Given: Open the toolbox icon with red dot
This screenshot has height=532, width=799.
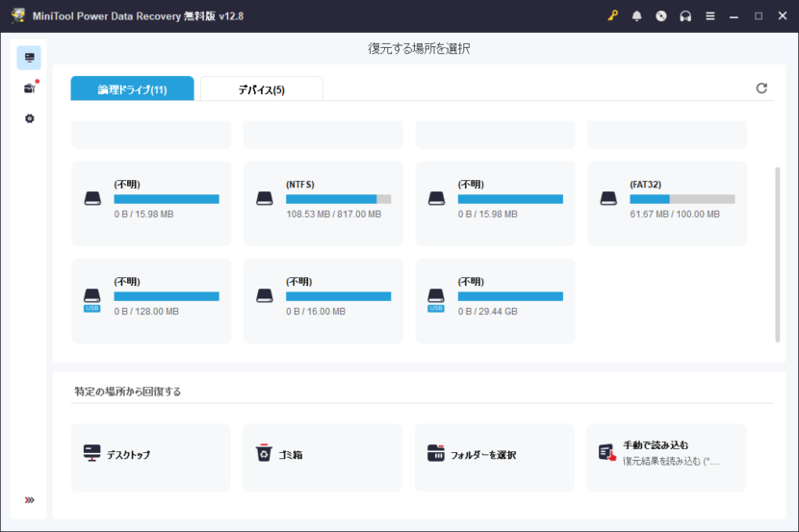Looking at the screenshot, I should tap(29, 89).
